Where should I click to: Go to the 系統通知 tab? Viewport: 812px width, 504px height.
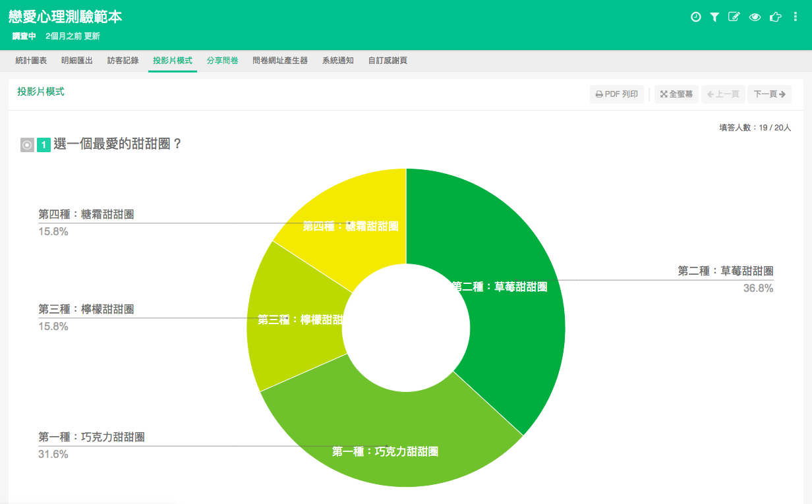pos(338,61)
